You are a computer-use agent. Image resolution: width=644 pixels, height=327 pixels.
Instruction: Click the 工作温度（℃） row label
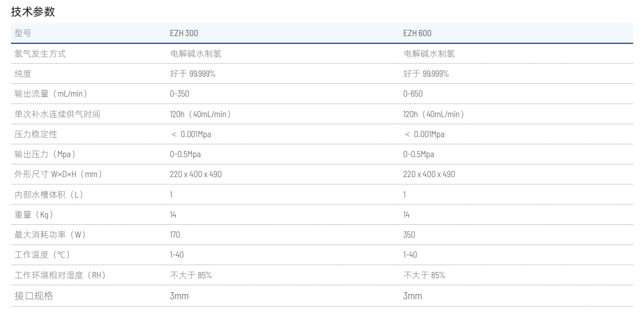(x=43, y=255)
